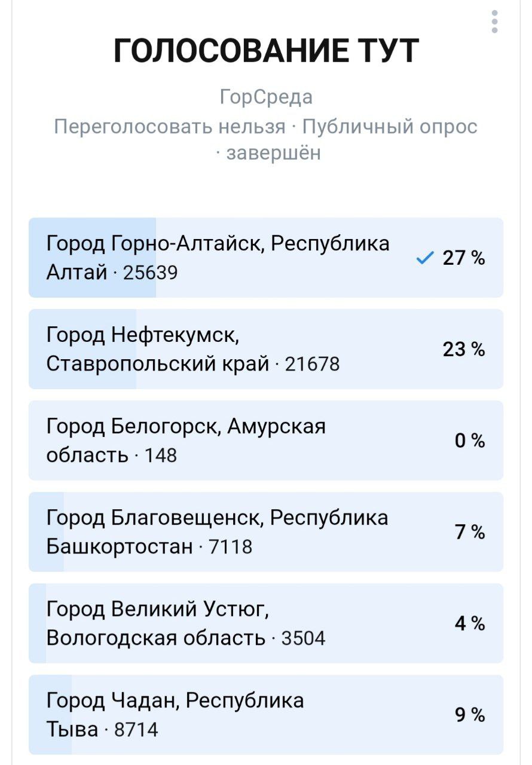Click the 9 % result for Чадан
532x765 pixels.
469,715
